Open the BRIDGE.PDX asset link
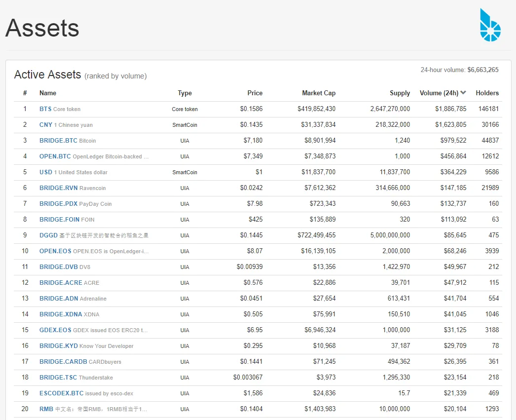The image size is (516, 420). 58,204
